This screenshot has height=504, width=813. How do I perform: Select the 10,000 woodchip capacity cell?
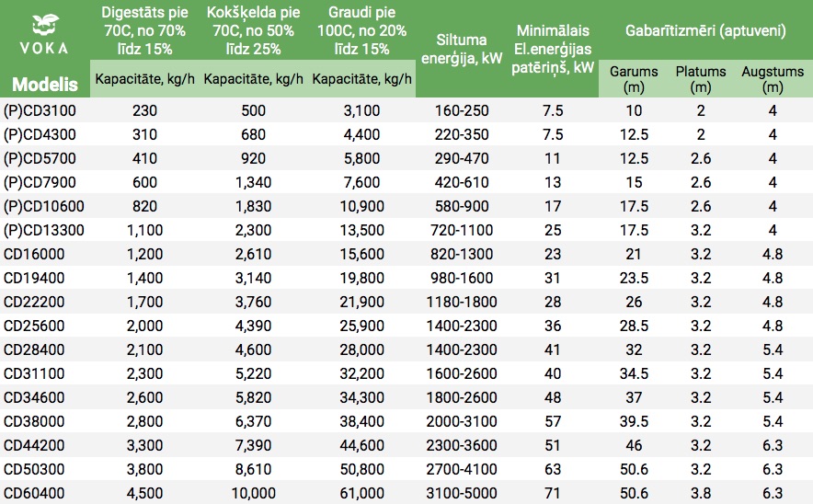click(x=254, y=493)
